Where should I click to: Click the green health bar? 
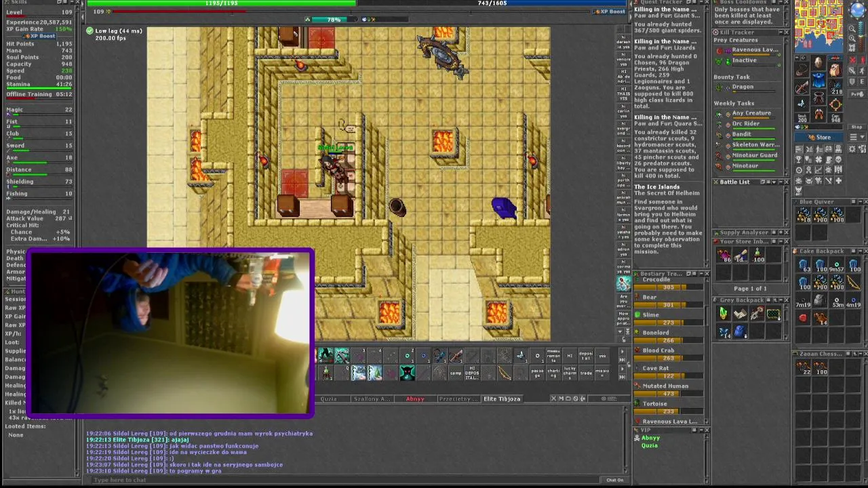click(221, 3)
